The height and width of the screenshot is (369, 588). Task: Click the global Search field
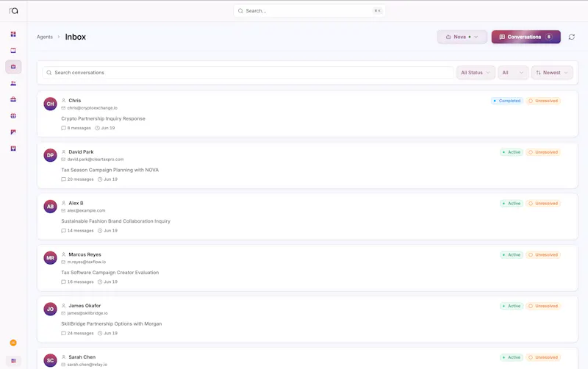[309, 11]
